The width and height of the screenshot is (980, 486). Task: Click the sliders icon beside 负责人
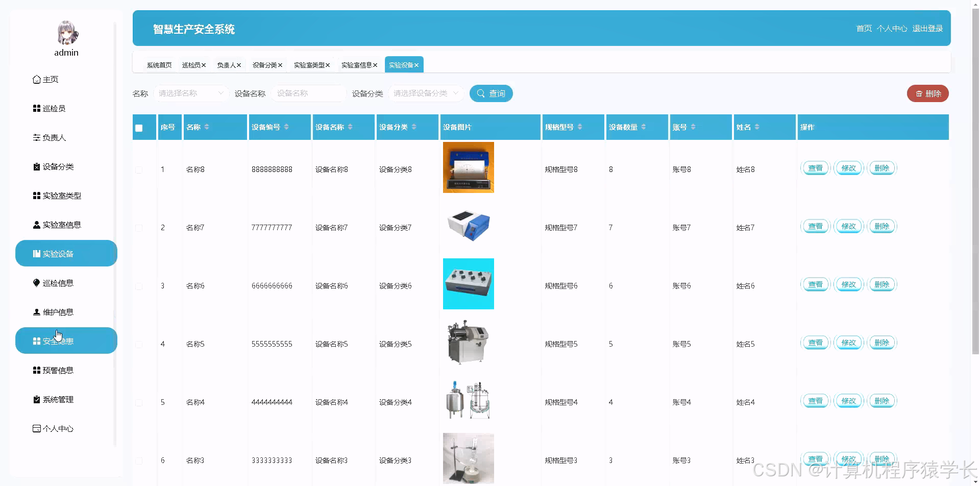[x=37, y=138]
